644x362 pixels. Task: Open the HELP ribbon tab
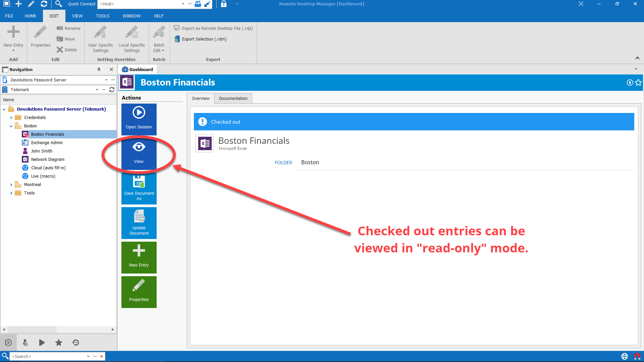[159, 16]
